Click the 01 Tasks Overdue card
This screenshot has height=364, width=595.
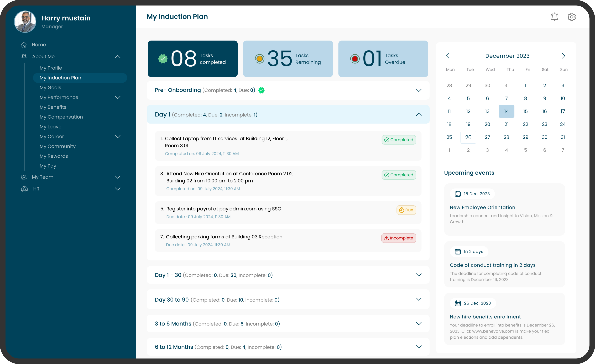coord(383,59)
